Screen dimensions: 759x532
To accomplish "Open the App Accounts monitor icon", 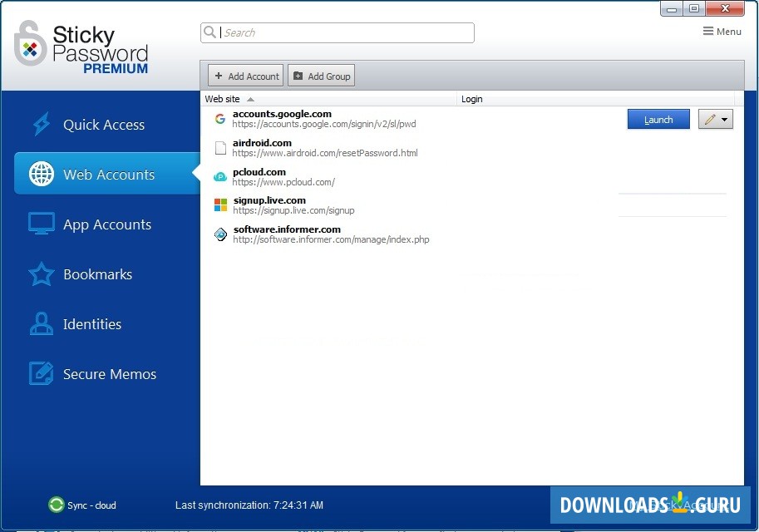I will pyautogui.click(x=41, y=224).
